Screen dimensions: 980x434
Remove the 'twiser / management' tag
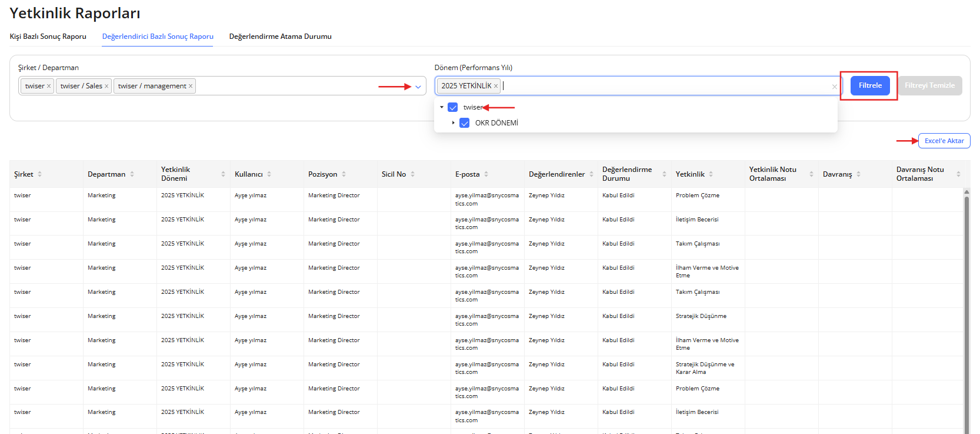coord(191,86)
